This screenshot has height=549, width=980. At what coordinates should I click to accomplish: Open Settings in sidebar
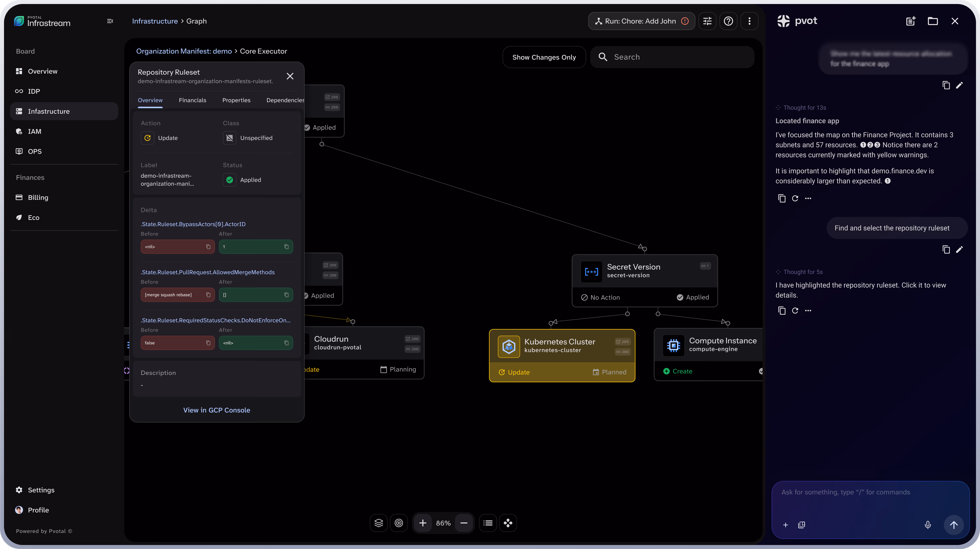[64, 490]
